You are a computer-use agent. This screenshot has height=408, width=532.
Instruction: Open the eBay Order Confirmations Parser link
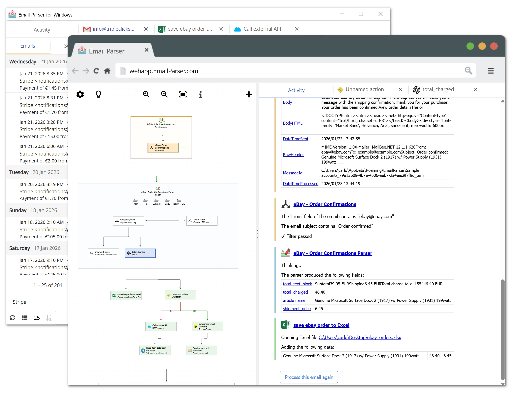[x=333, y=253]
